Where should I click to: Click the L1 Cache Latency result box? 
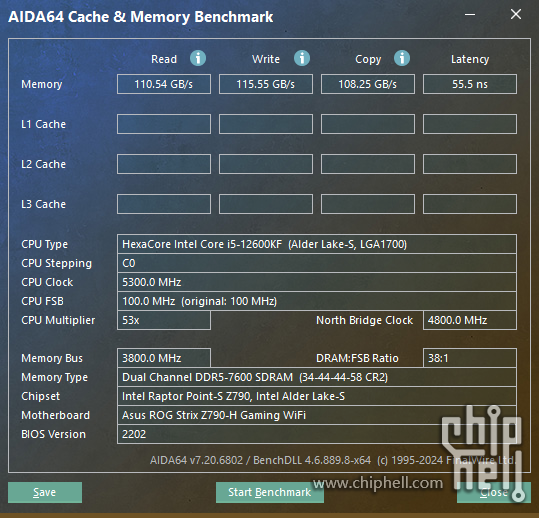pyautogui.click(x=470, y=124)
